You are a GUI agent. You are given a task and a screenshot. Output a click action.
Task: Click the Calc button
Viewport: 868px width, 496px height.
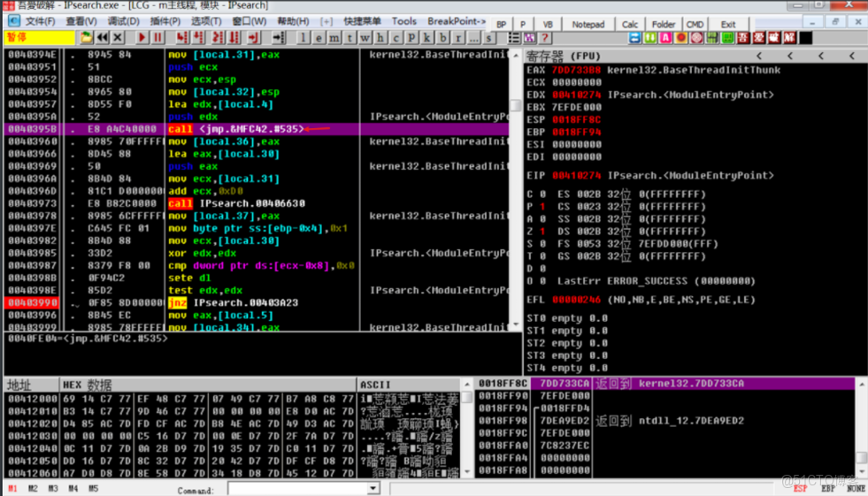coord(630,25)
